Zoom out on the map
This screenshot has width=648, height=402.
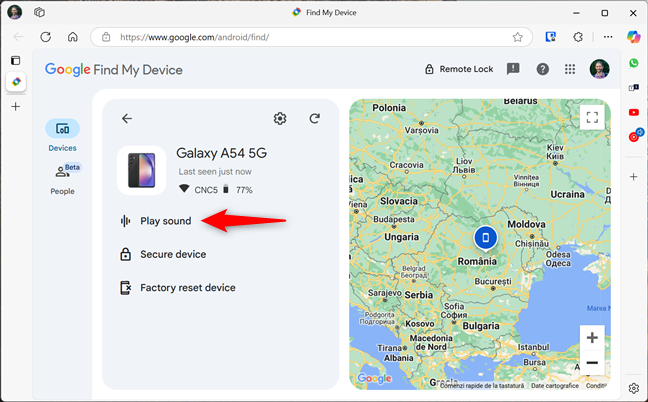pos(592,363)
